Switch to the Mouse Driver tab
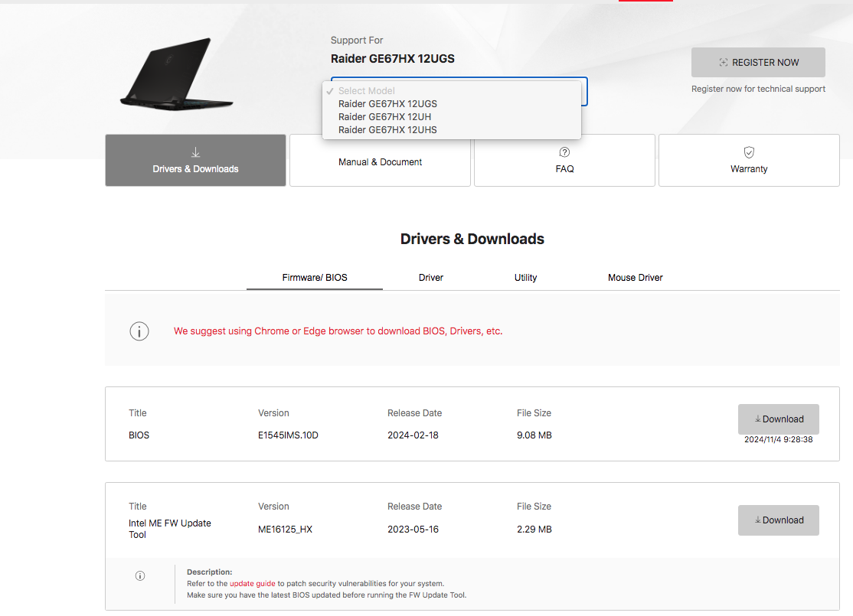 coord(635,277)
